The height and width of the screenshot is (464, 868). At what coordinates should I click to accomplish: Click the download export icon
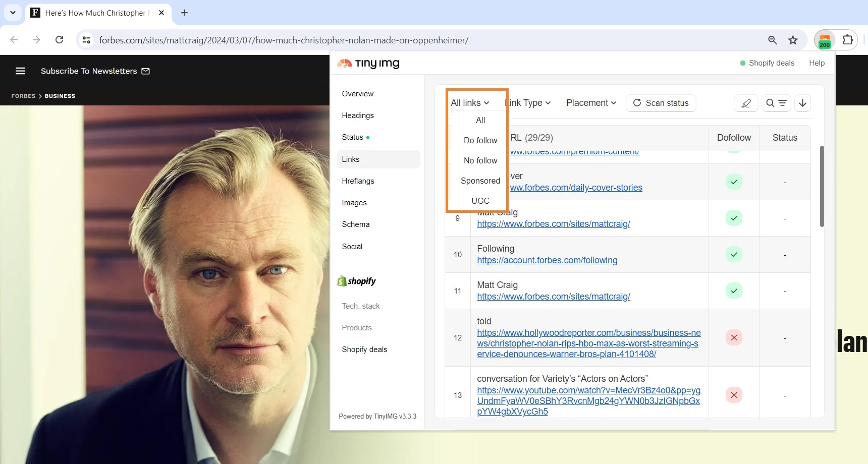point(802,103)
